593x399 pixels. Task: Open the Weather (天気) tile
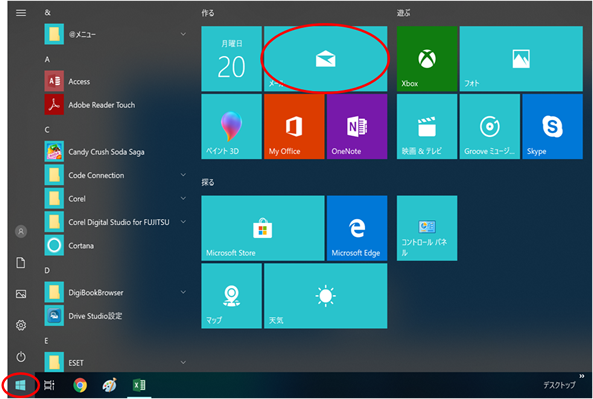(326, 296)
